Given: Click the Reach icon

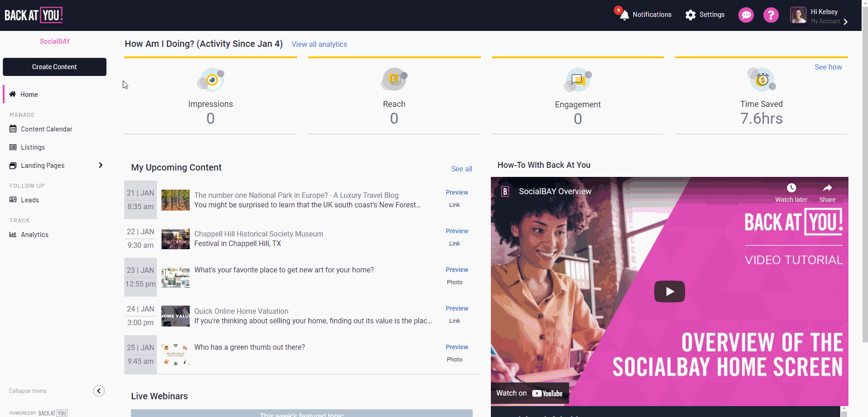Looking at the screenshot, I should tap(394, 80).
